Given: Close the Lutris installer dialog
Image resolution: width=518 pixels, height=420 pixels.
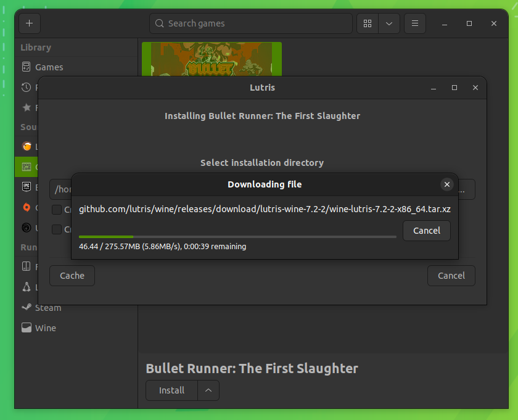Looking at the screenshot, I should 475,88.
